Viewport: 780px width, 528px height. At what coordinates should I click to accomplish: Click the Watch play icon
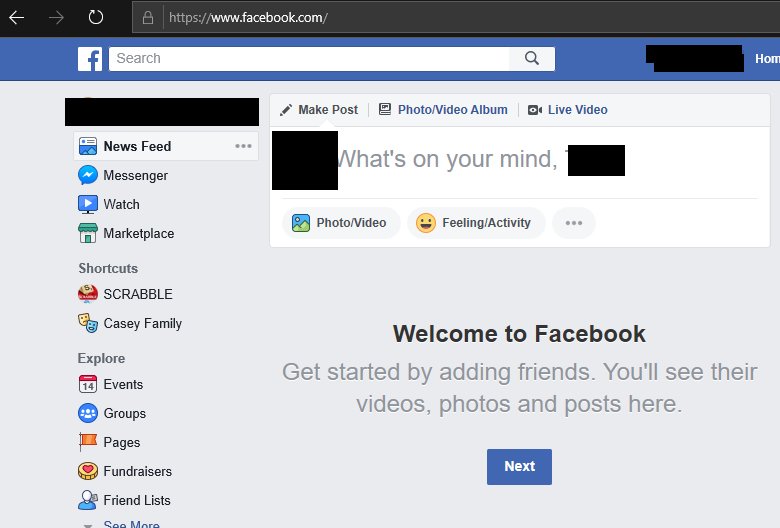pos(88,204)
